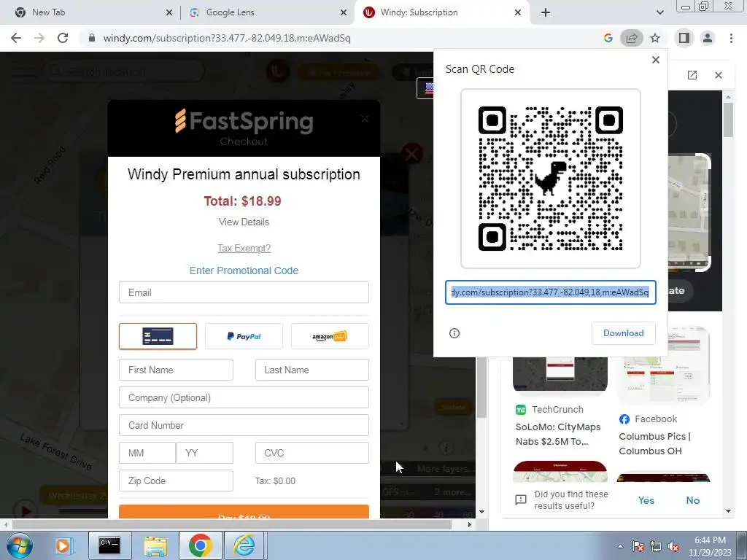The image size is (747, 560).
Task: Click the Lens panel scrollbar down arrow
Action: click(x=728, y=511)
